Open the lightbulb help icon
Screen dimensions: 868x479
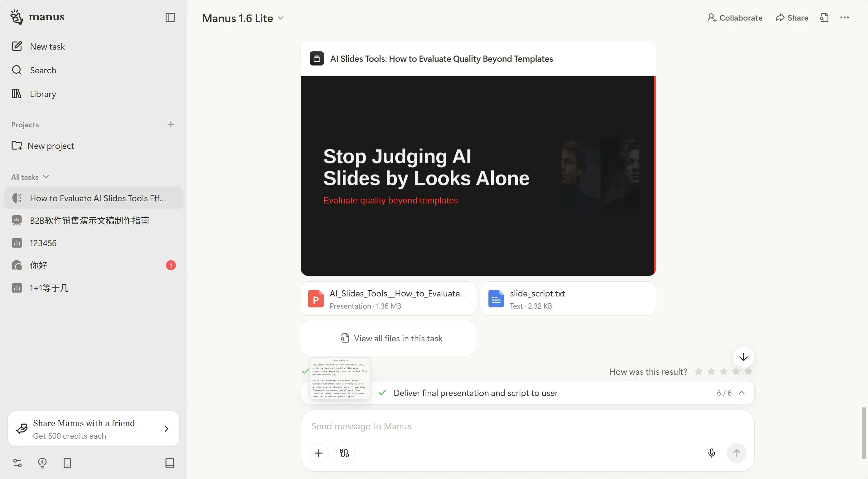[x=42, y=463]
